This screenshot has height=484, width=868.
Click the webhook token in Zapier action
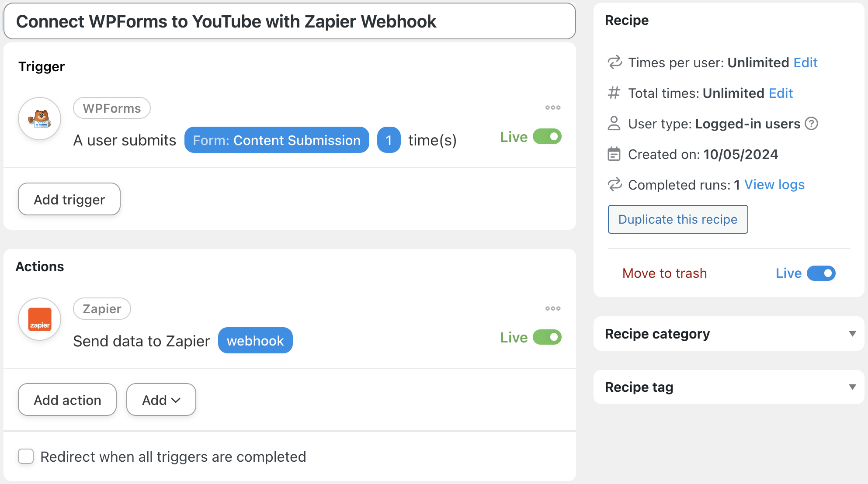click(255, 341)
